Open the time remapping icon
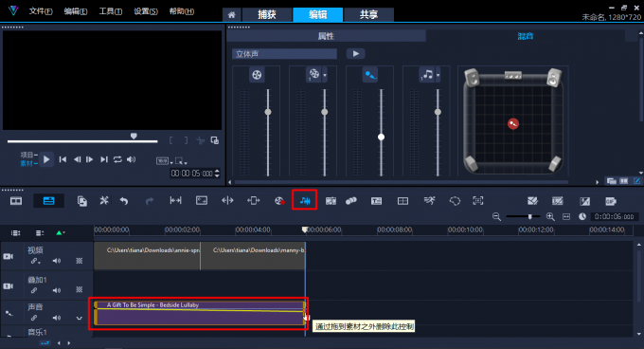644x349 pixels. tap(429, 201)
